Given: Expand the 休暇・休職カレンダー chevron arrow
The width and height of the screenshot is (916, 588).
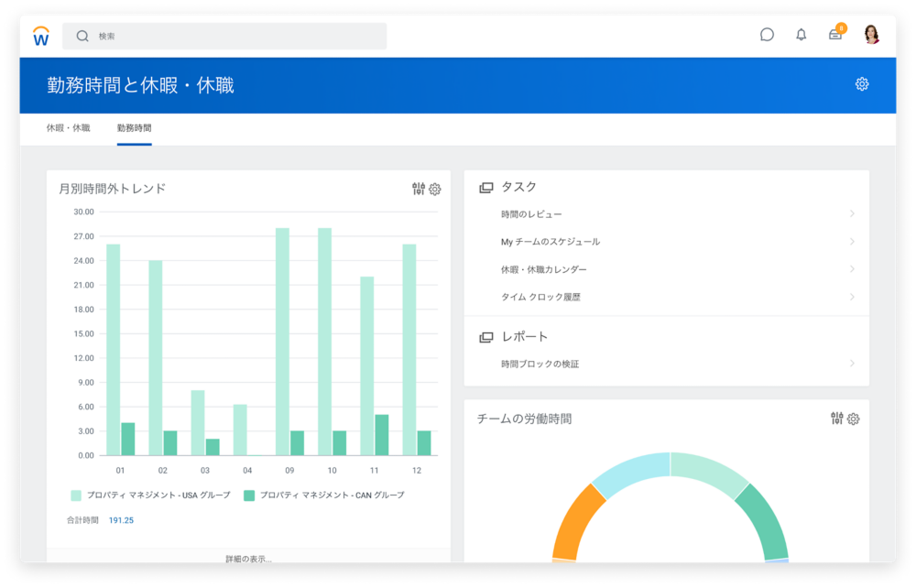Looking at the screenshot, I should (x=852, y=269).
